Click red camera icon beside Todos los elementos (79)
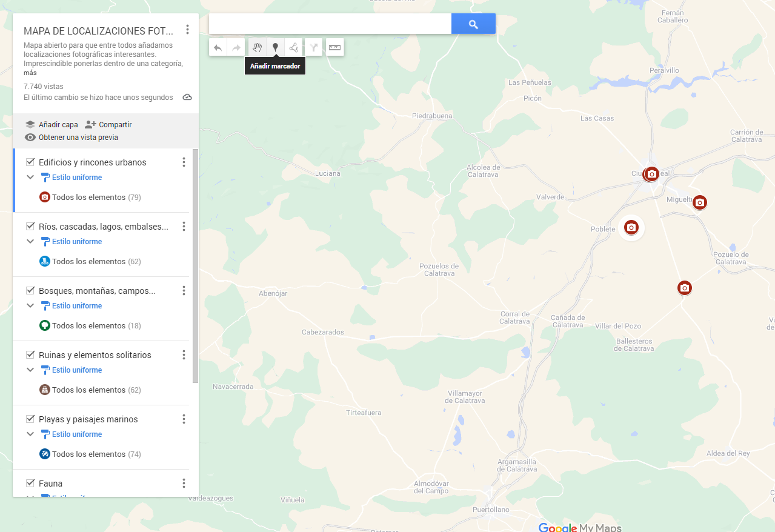This screenshot has height=532, width=775. 44,197
